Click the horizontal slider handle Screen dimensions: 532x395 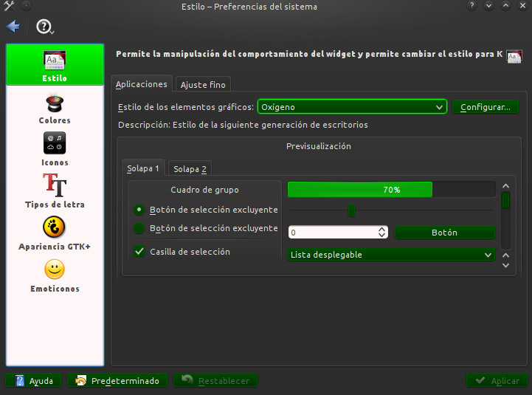click(351, 210)
